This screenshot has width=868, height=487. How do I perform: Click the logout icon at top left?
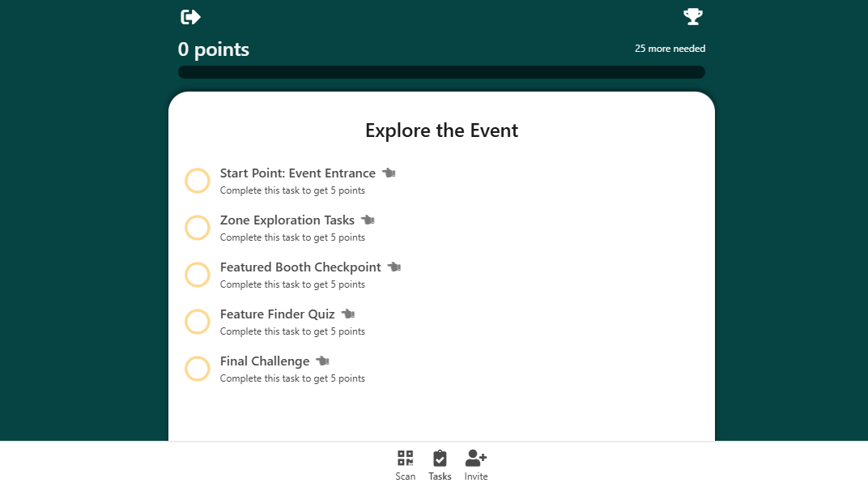[x=190, y=16]
